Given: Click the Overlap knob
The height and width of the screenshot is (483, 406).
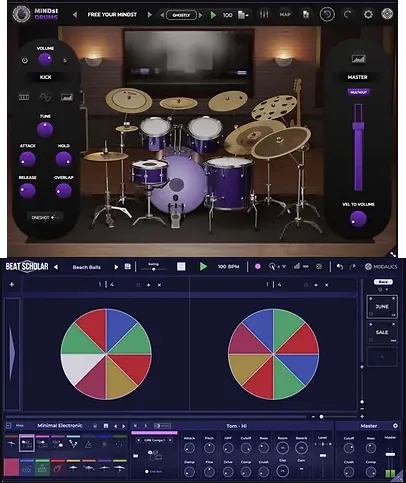Looking at the screenshot, I should [x=63, y=191].
